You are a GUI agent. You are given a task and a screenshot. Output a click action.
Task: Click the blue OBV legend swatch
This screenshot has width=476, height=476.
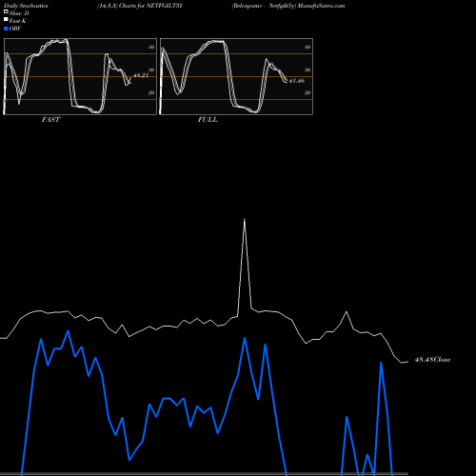pos(6,29)
